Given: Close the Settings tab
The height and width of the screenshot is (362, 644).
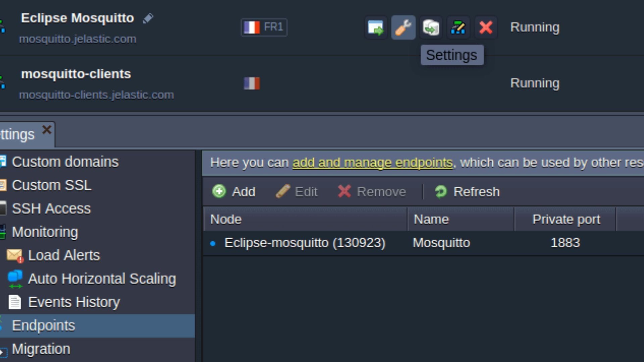Looking at the screenshot, I should [47, 130].
